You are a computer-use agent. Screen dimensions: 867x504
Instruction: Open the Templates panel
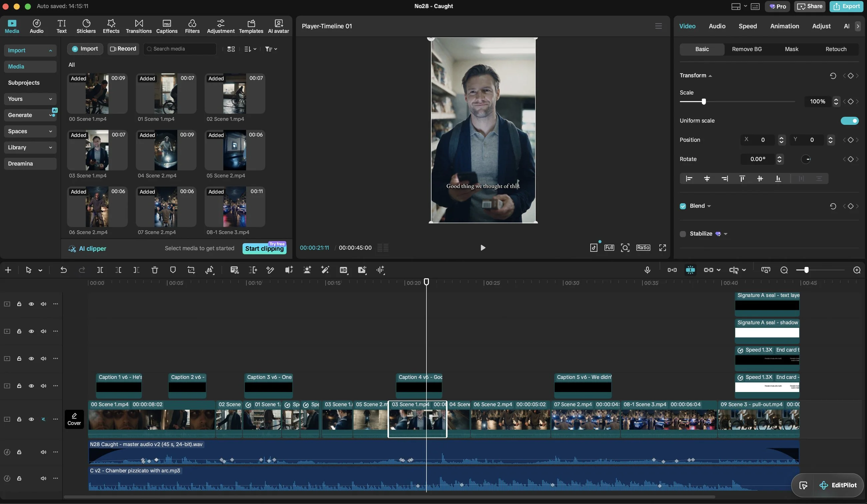tap(251, 26)
